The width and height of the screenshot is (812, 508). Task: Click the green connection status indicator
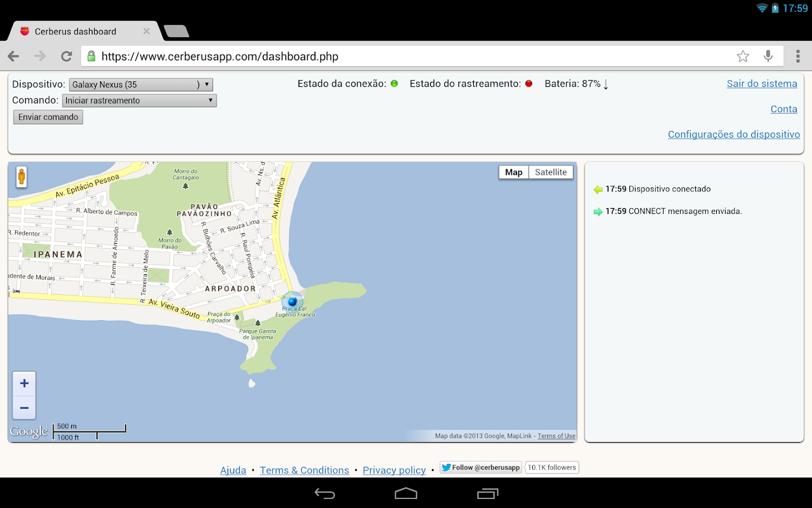click(x=394, y=84)
